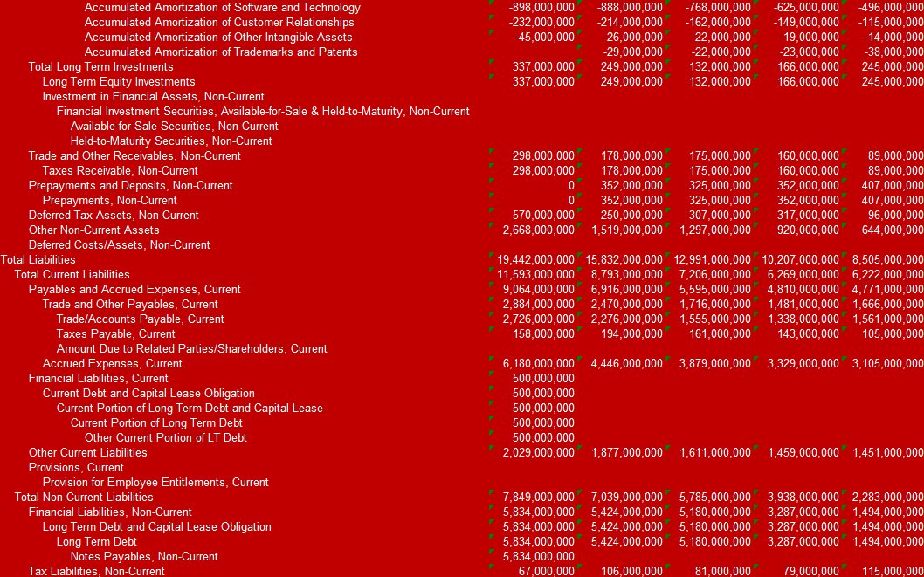Click the cell showing 2,884,000,000

coord(539,305)
